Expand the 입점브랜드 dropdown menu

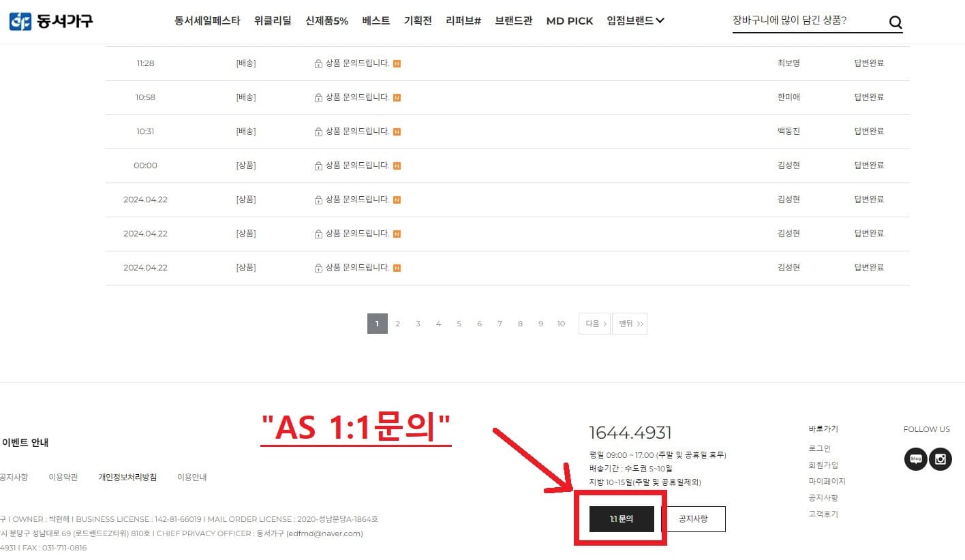(x=634, y=20)
